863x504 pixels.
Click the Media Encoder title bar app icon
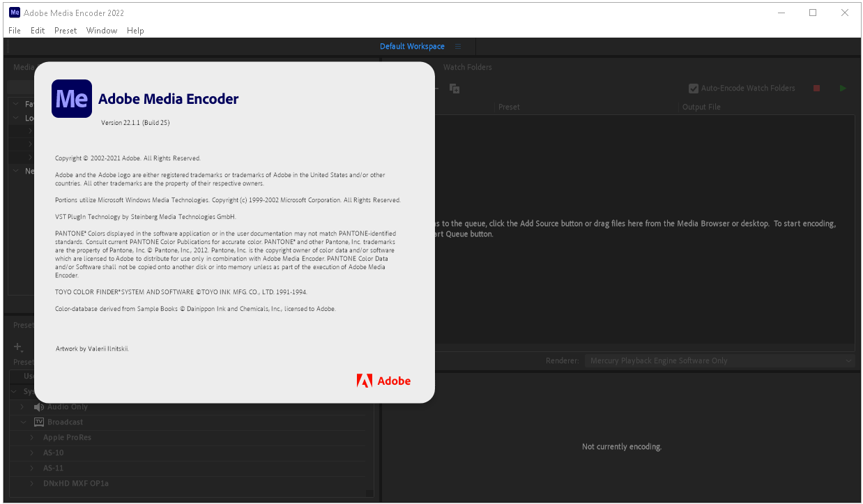pyautogui.click(x=14, y=13)
